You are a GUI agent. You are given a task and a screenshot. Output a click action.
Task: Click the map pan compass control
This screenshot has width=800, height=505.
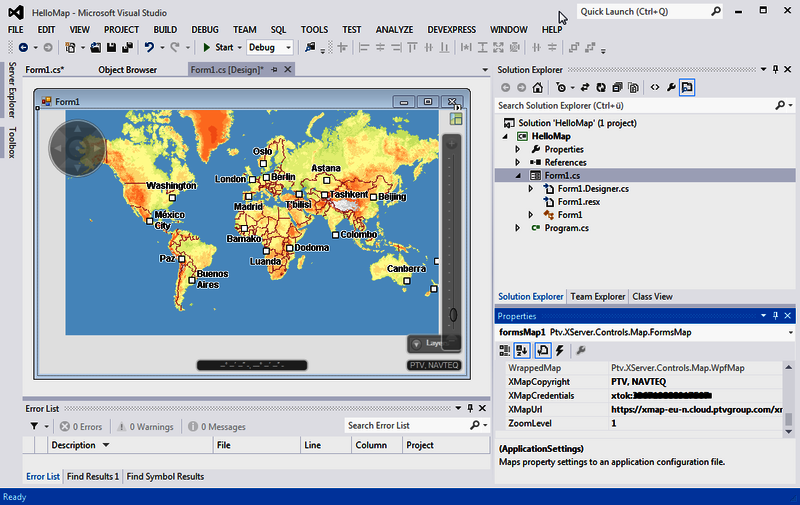(77, 148)
